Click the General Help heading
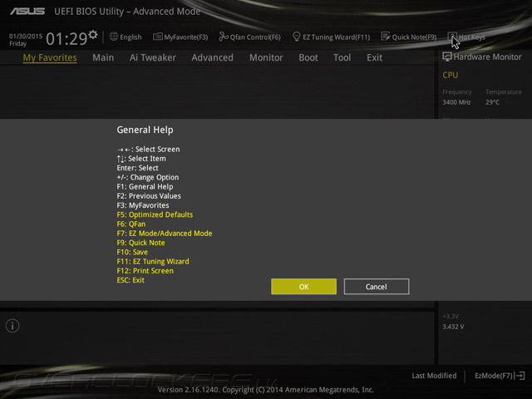 (x=145, y=130)
